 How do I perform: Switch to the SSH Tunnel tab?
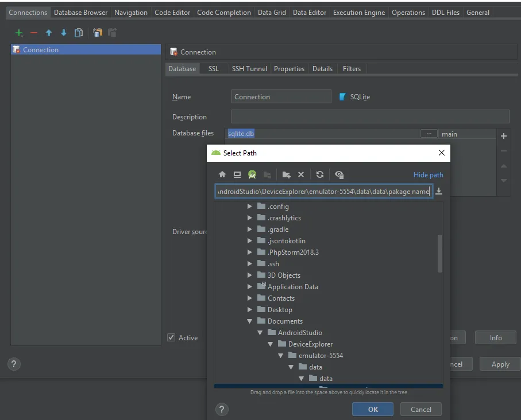click(x=249, y=69)
